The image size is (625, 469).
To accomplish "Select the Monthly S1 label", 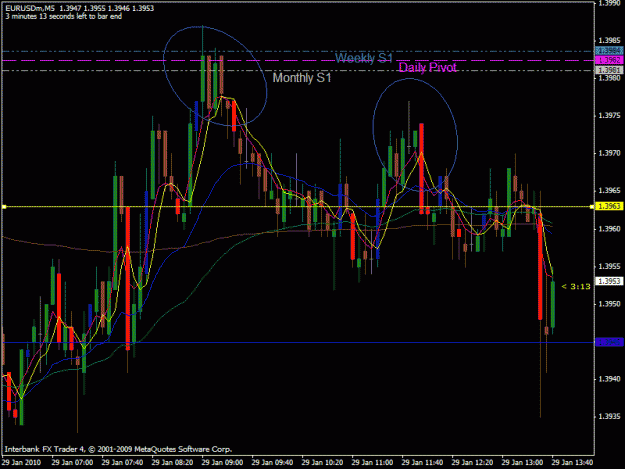I will [302, 78].
